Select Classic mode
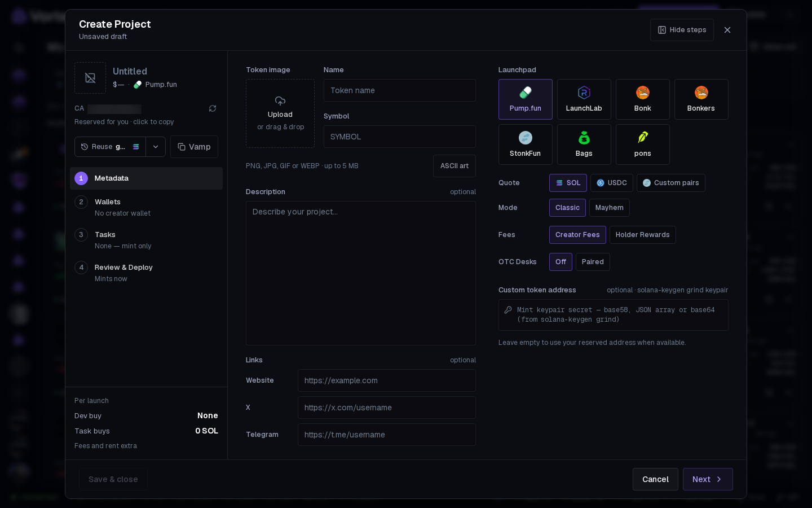Screen dimensions: 812x508 567,208
